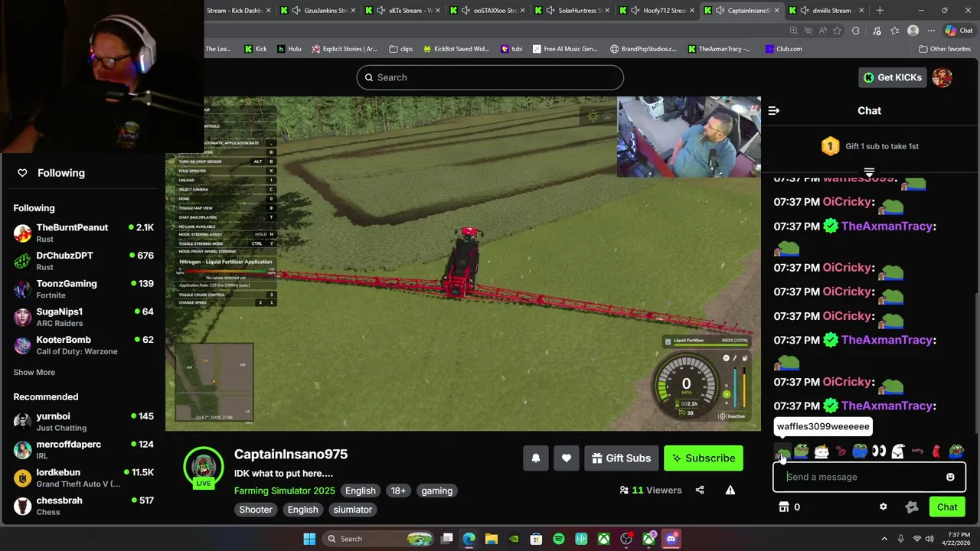980x551 pixels.
Task: Insert the eyes emote
Action: (x=879, y=452)
